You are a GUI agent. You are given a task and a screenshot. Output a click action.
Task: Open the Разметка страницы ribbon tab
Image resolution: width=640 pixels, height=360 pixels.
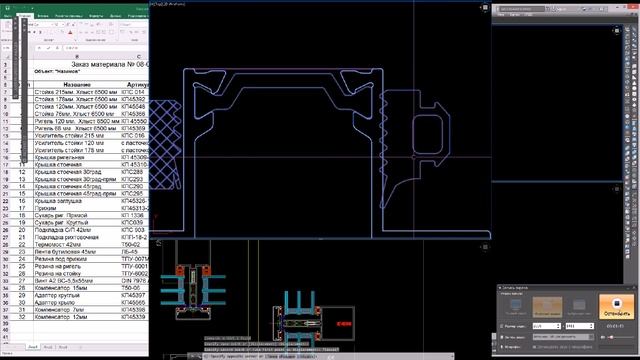(x=69, y=16)
